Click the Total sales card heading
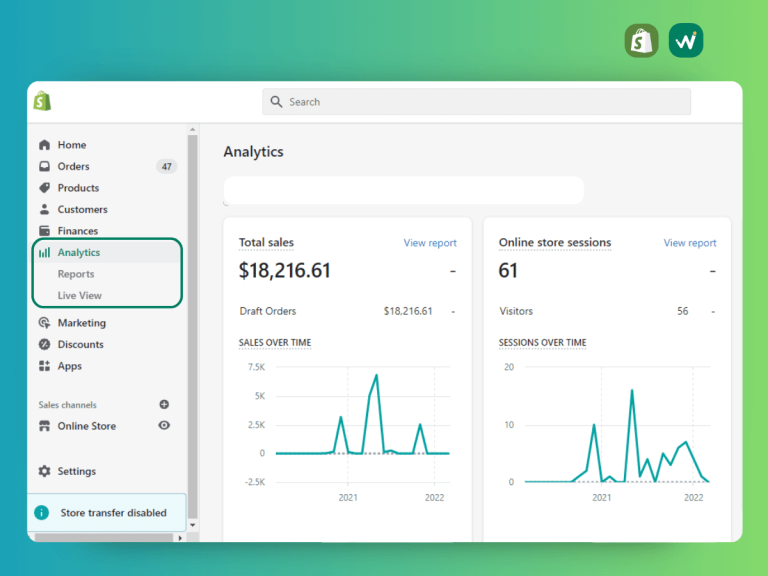The image size is (768, 576). [266, 242]
